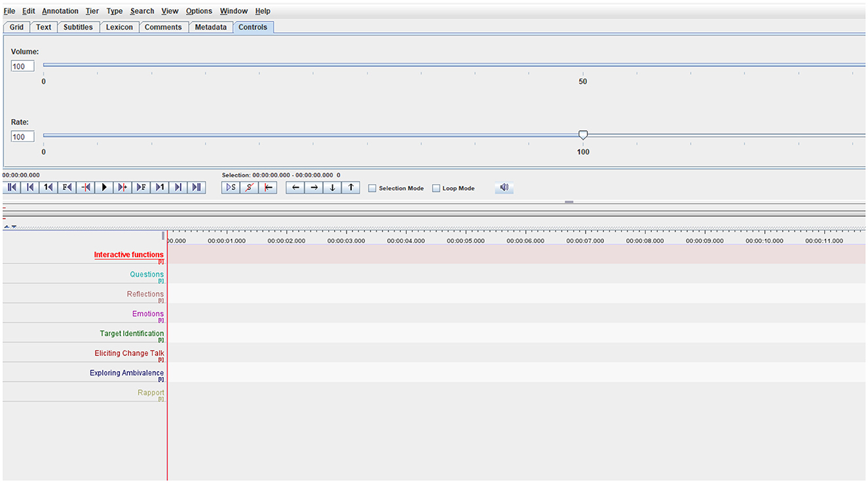Go to end of media button
Screen dimensions: 868x483
point(196,188)
